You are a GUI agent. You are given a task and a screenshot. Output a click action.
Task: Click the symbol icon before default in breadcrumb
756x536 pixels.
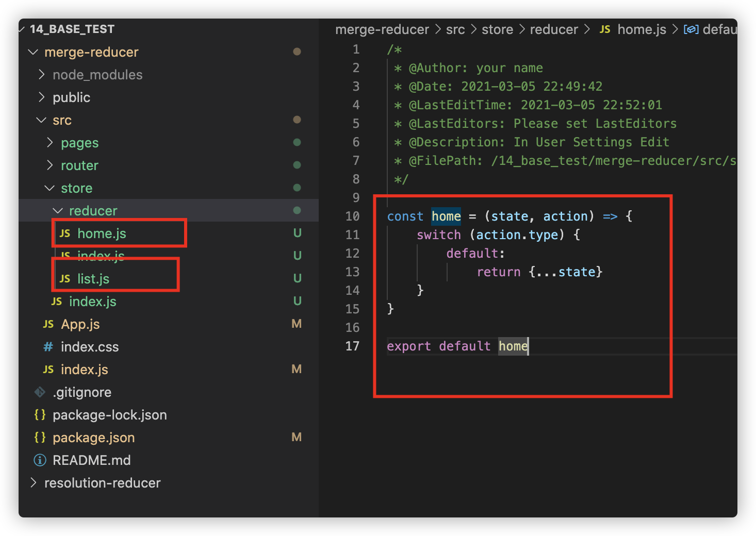coord(691,29)
